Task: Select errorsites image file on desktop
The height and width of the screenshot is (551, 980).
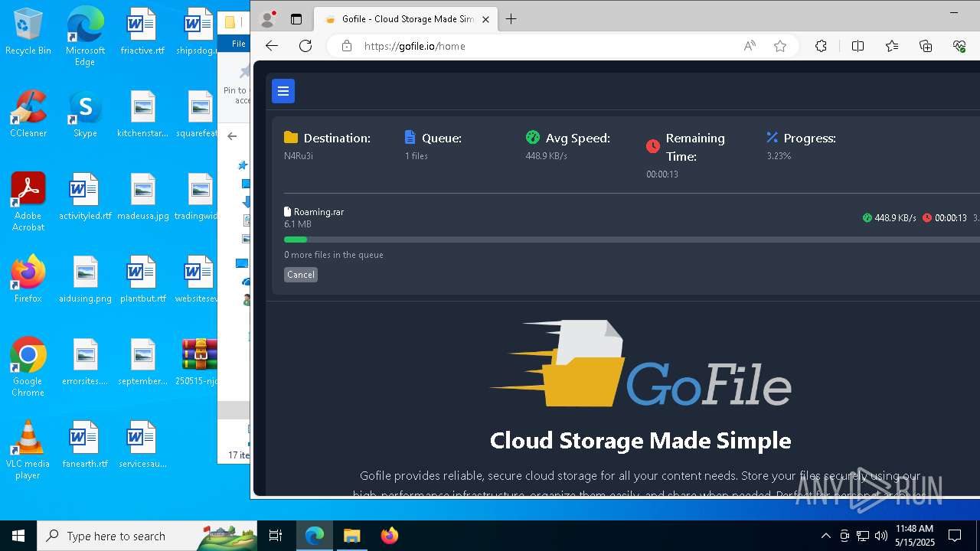Action: [x=85, y=362]
